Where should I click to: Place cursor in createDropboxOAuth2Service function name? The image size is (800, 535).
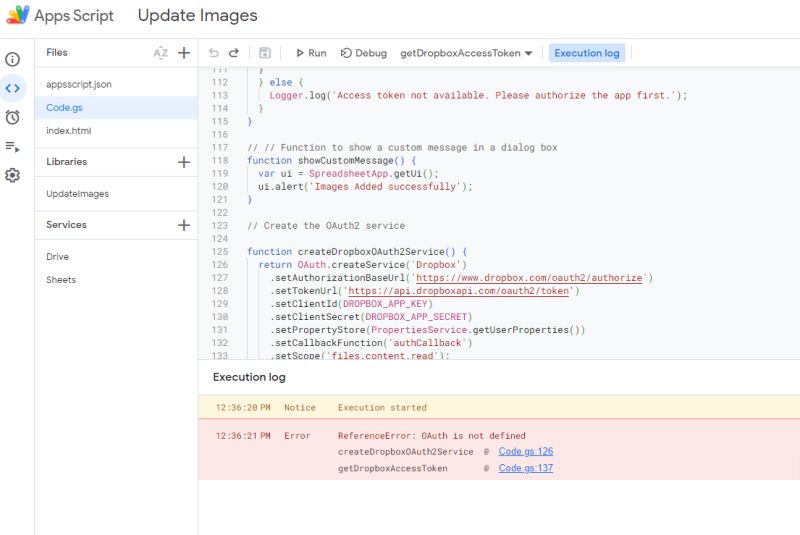[371, 252]
